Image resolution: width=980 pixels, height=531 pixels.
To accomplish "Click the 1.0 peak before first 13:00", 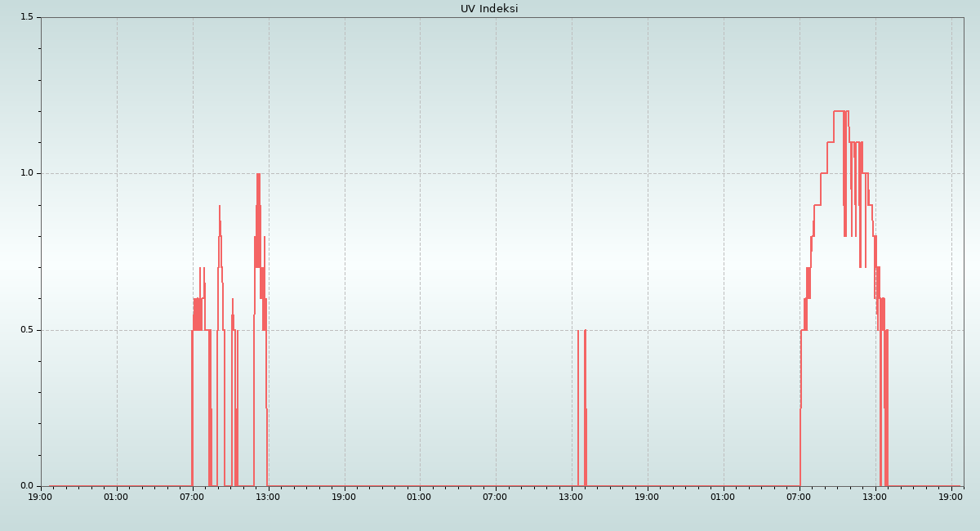I will pyautogui.click(x=258, y=174).
